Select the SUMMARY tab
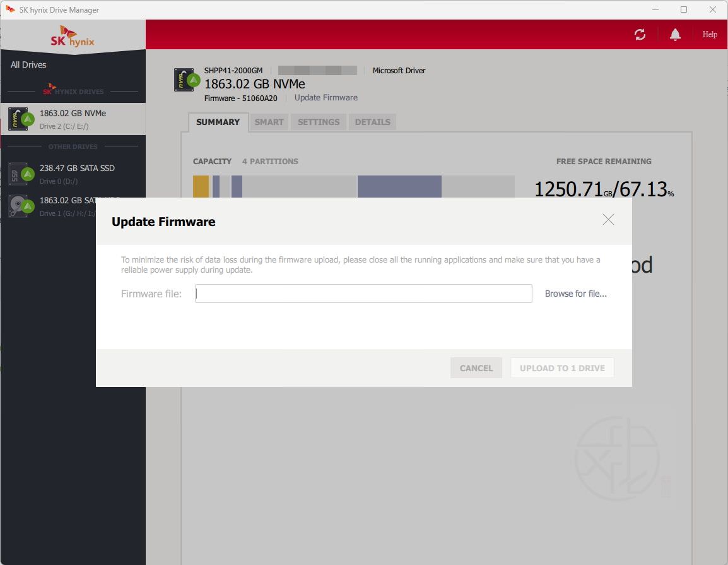 click(x=218, y=122)
